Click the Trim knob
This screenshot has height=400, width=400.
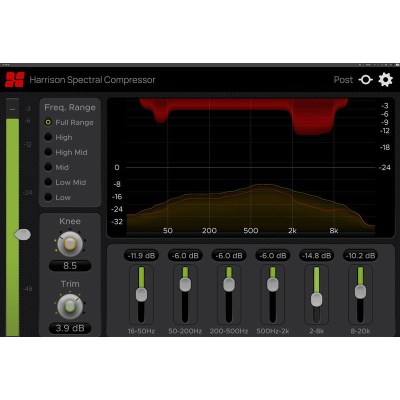pyautogui.click(x=70, y=306)
